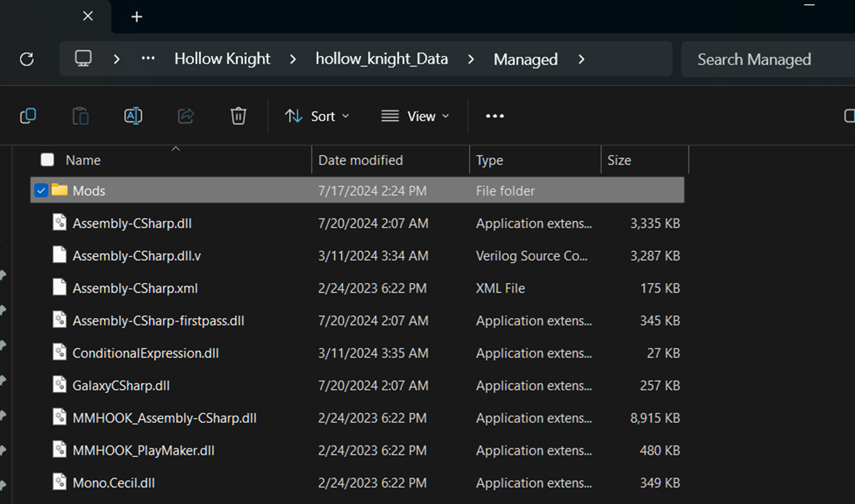Select ConditionalExpression.dll file name
The image size is (855, 504).
coord(146,353)
